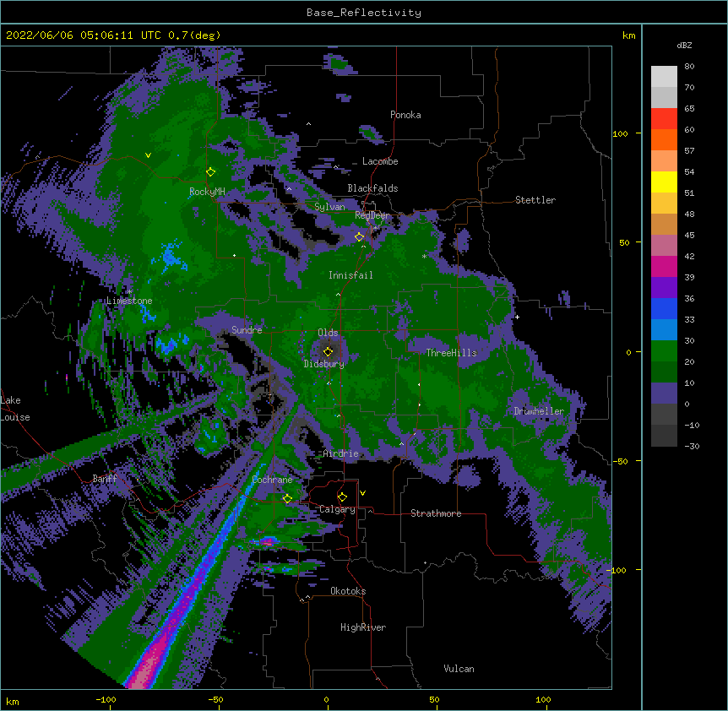Click the yellow V marker east of Calgary diamond
This screenshot has width=728, height=711.
point(362,493)
